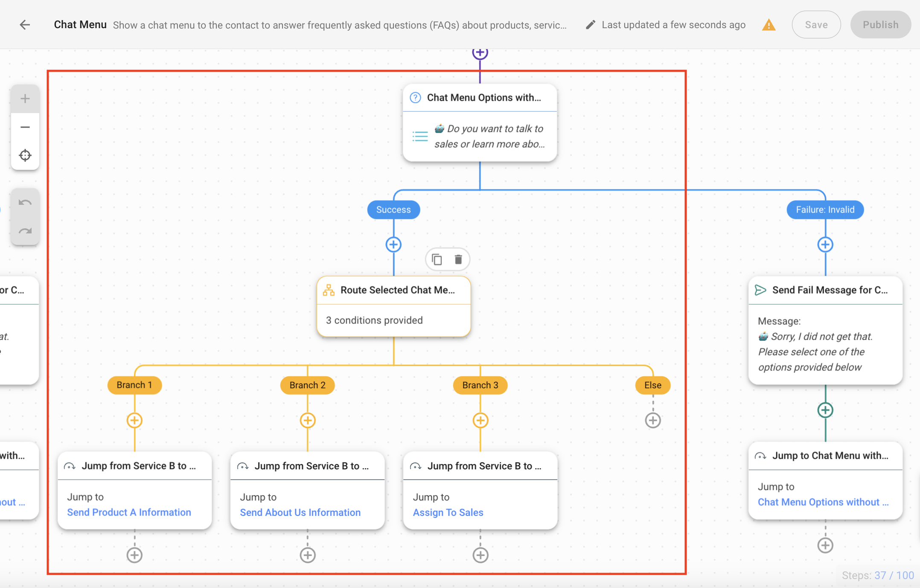Click the add node plus icon on Branch 2
Viewport: 920px width, 588px height.
pyautogui.click(x=307, y=420)
